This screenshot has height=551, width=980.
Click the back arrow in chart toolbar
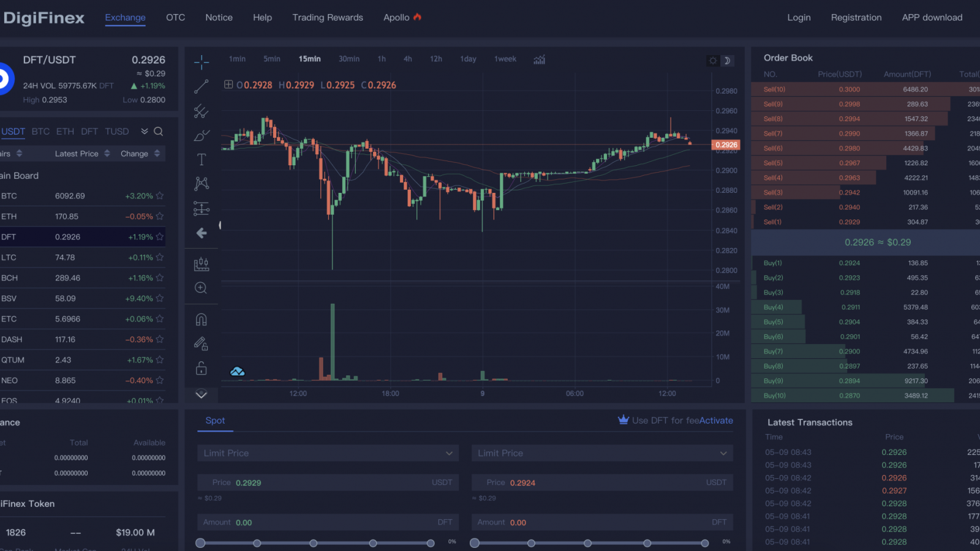tap(202, 233)
